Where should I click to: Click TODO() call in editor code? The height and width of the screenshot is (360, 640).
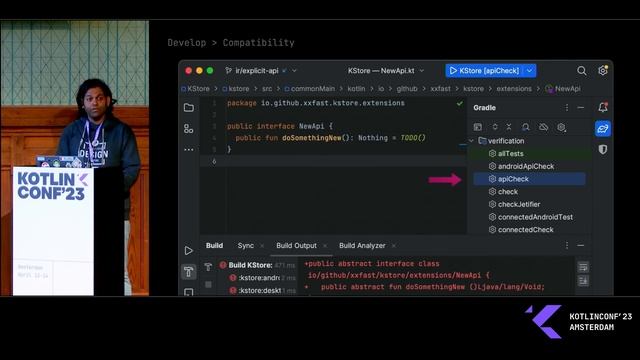coord(413,138)
